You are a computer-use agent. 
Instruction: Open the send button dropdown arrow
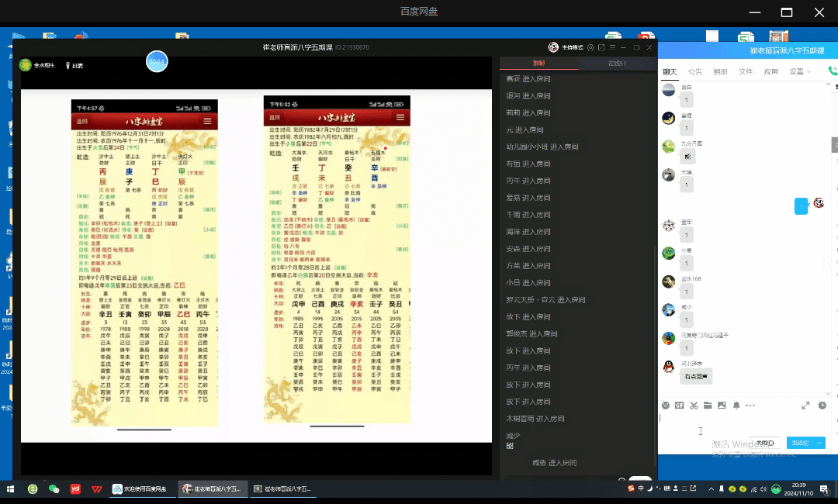[819, 443]
